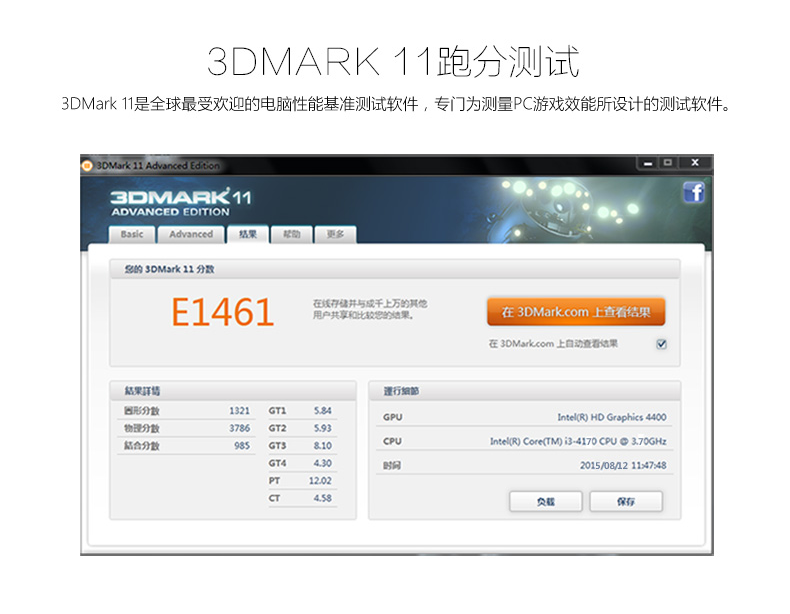
Task: Click the CPU value i3-4170 3.70GHz
Action: [x=578, y=441]
